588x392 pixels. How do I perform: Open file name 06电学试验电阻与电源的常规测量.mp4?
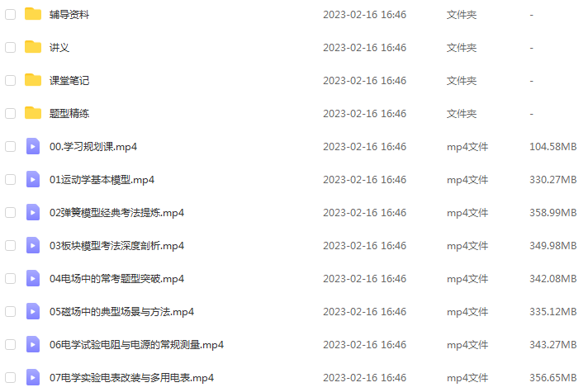click(x=136, y=344)
